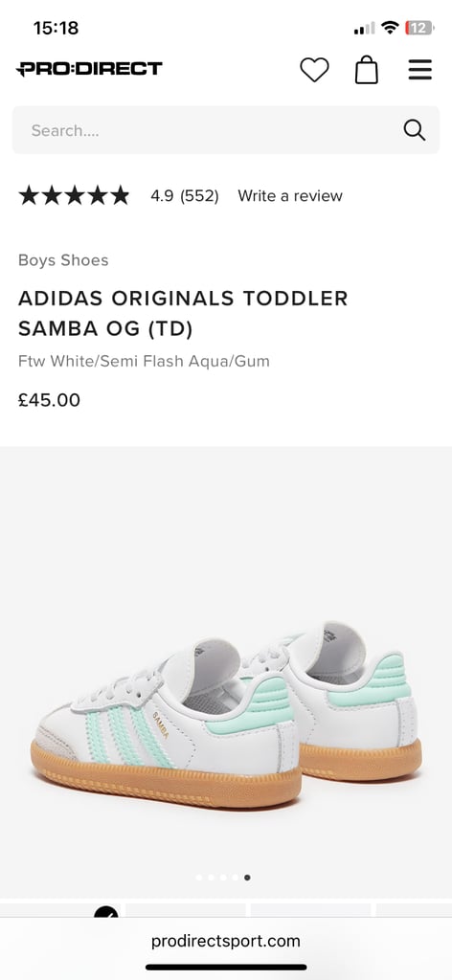Select the active last carousel dot
Image resolution: width=452 pixels, height=980 pixels.
(248, 878)
